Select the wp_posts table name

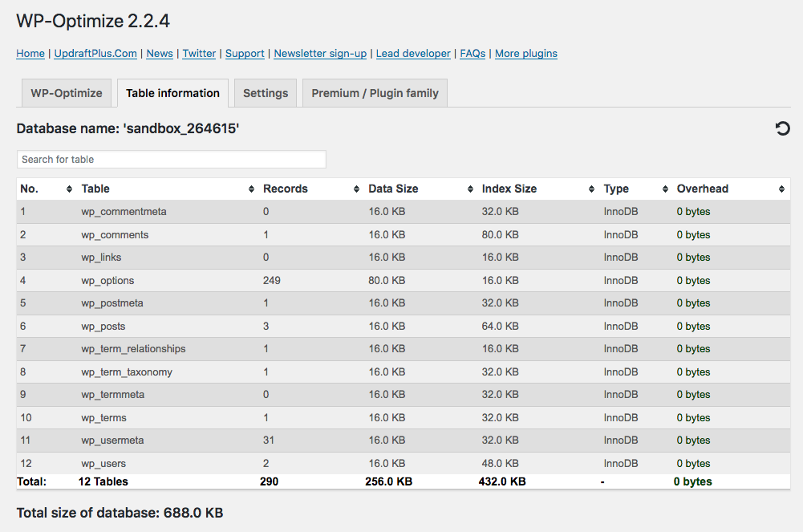(x=103, y=326)
